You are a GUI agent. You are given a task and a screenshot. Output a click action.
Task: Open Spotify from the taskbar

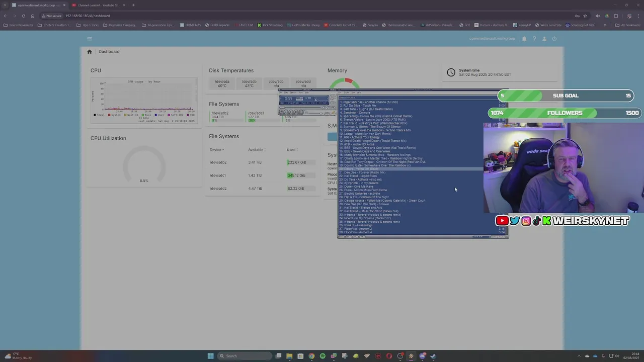[323, 356]
